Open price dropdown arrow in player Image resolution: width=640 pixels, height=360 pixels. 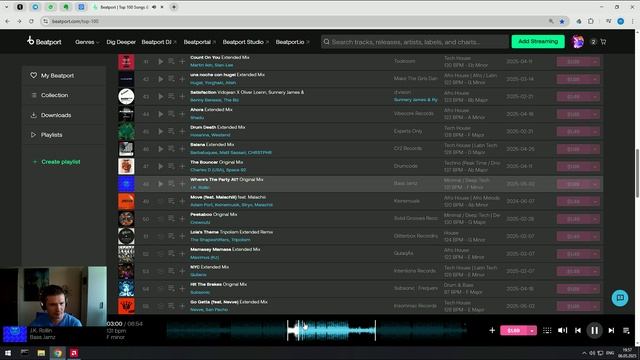pyautogui.click(x=532, y=331)
